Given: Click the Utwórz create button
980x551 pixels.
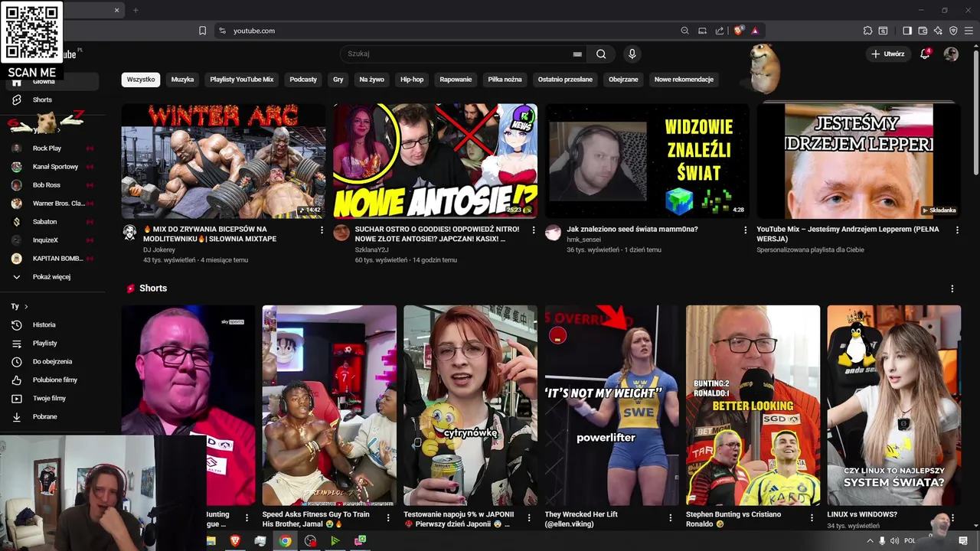Looking at the screenshot, I should click(x=887, y=54).
